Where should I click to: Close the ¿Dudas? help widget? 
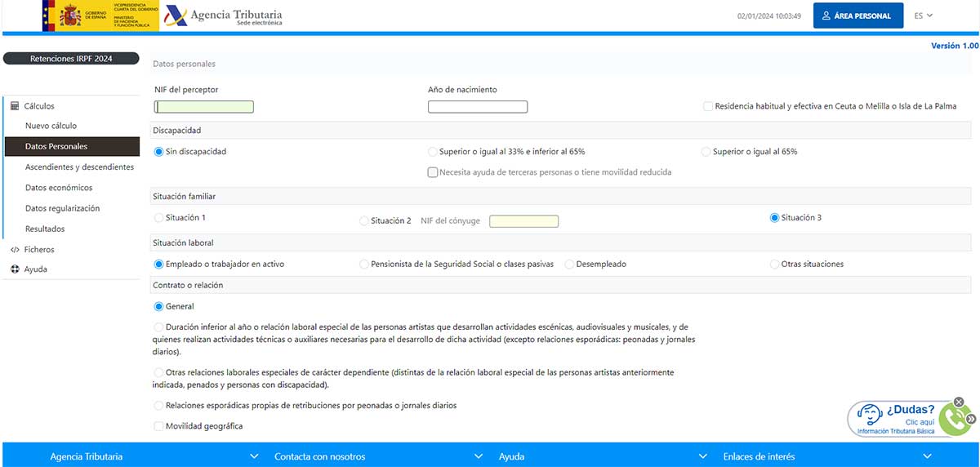(959, 402)
